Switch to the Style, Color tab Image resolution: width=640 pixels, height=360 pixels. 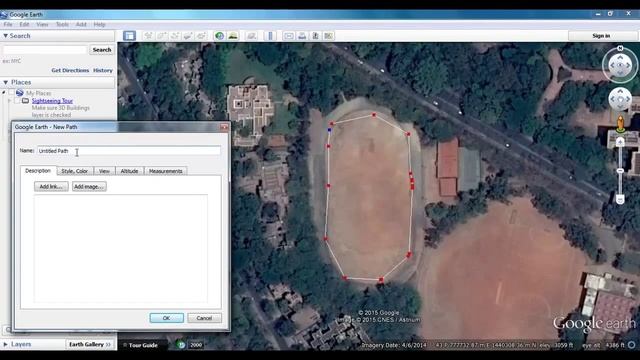pyautogui.click(x=75, y=171)
